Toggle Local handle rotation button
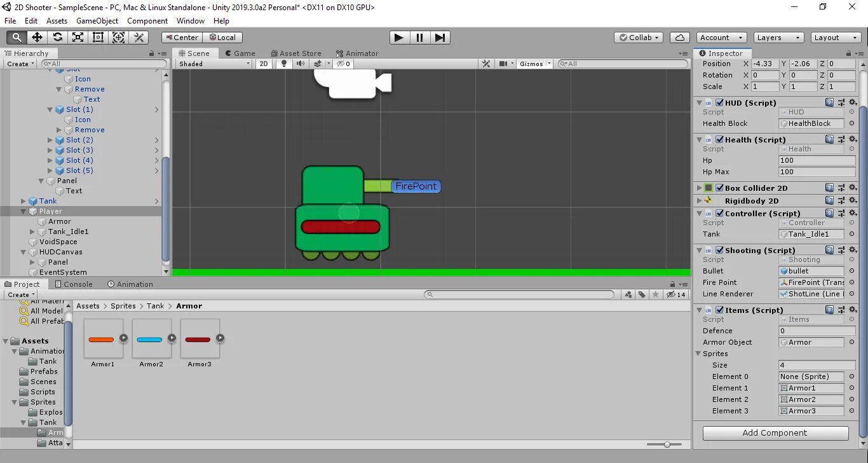The image size is (868, 463). [x=222, y=38]
